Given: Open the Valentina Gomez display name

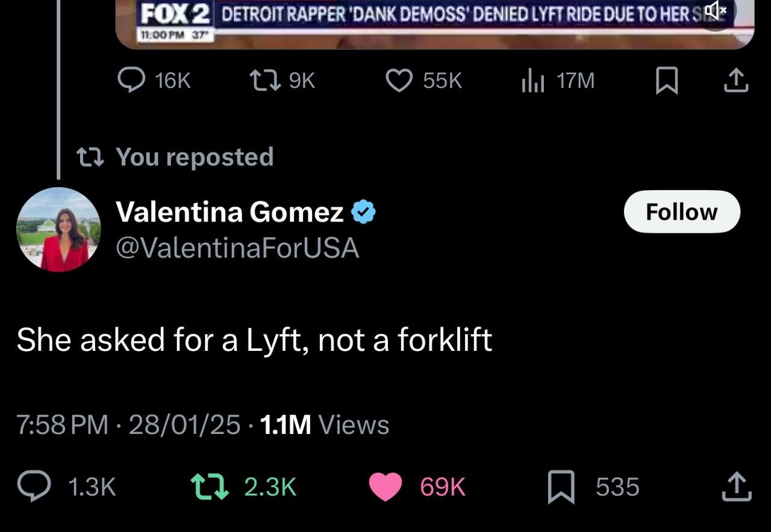Looking at the screenshot, I should pos(229,211).
